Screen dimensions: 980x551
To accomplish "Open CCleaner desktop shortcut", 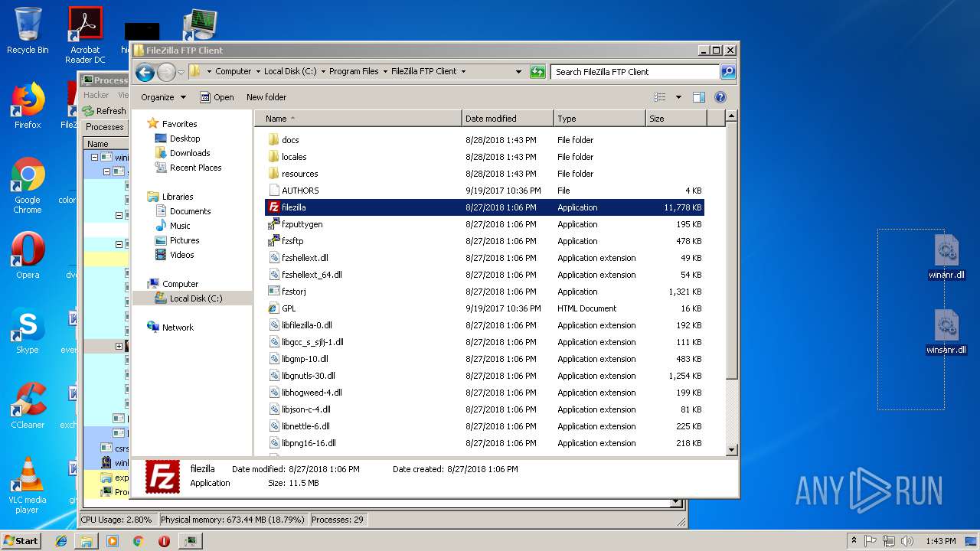I will (28, 406).
